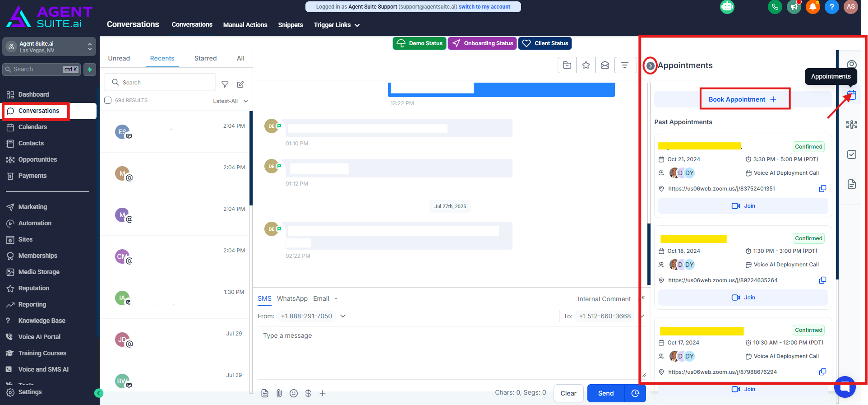Open the live chat widget bubble

(845, 387)
